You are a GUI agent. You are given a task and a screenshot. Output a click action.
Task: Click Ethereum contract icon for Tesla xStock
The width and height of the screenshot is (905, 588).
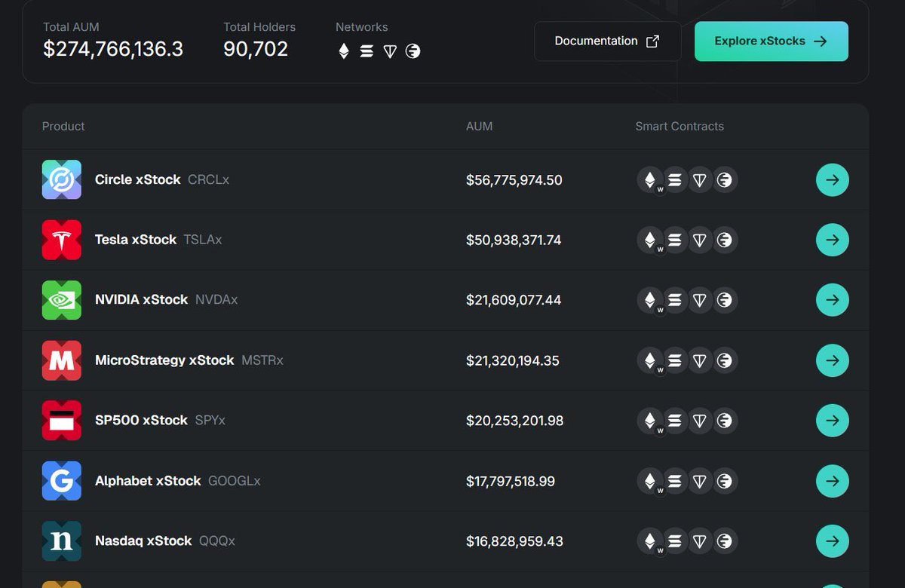pyautogui.click(x=650, y=240)
